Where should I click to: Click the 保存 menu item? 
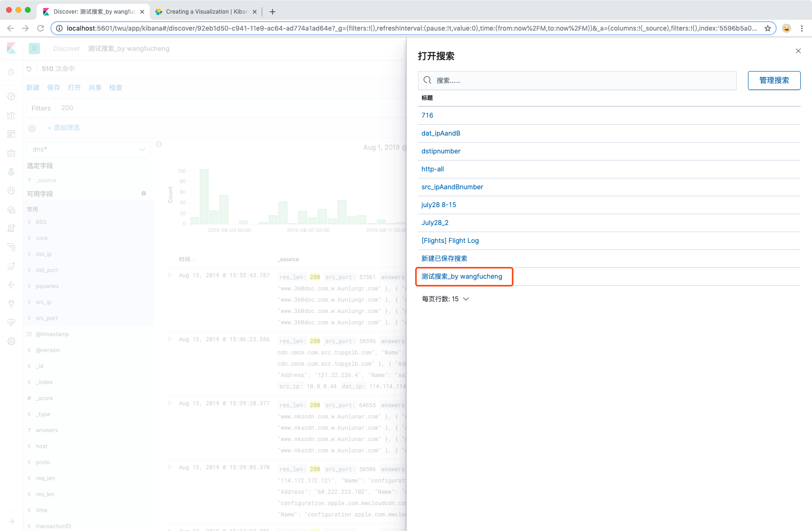[54, 88]
